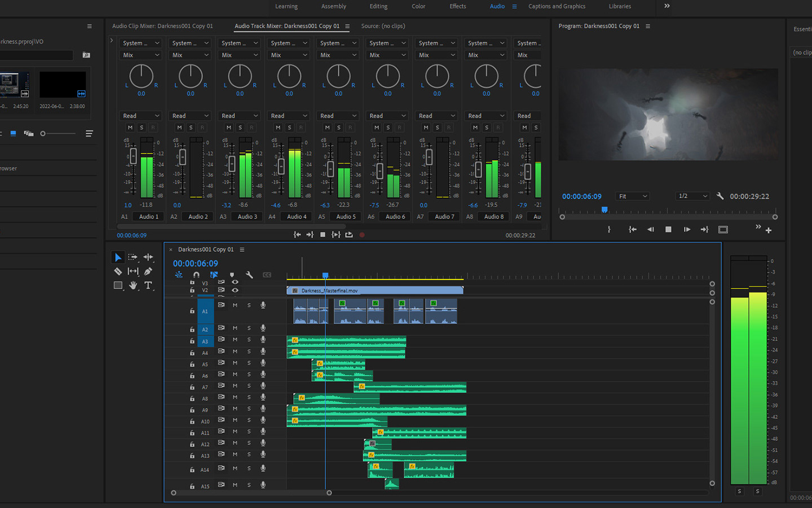Select the Razor tool
The height and width of the screenshot is (508, 812).
pyautogui.click(x=118, y=271)
